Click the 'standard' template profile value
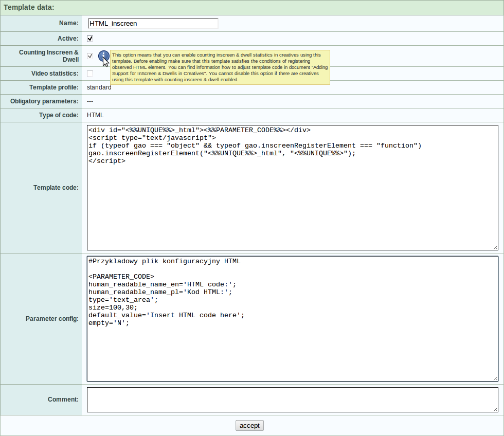 99,87
